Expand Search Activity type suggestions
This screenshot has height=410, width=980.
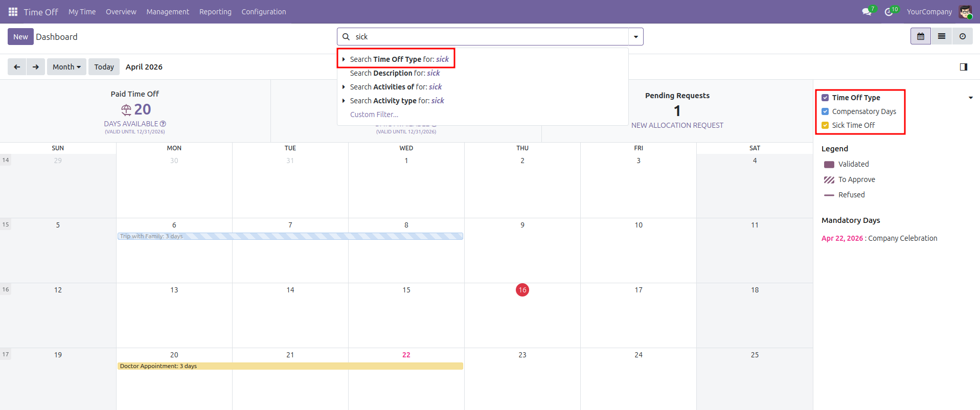pos(344,101)
